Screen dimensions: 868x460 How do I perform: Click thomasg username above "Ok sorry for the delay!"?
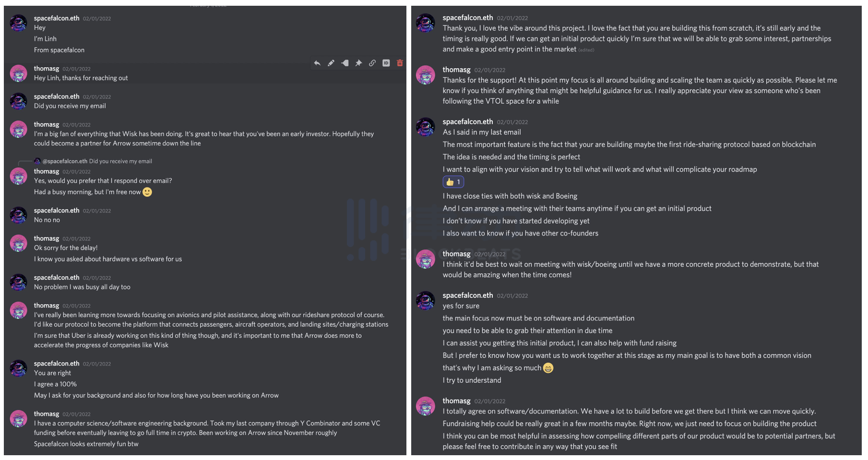[47, 238]
